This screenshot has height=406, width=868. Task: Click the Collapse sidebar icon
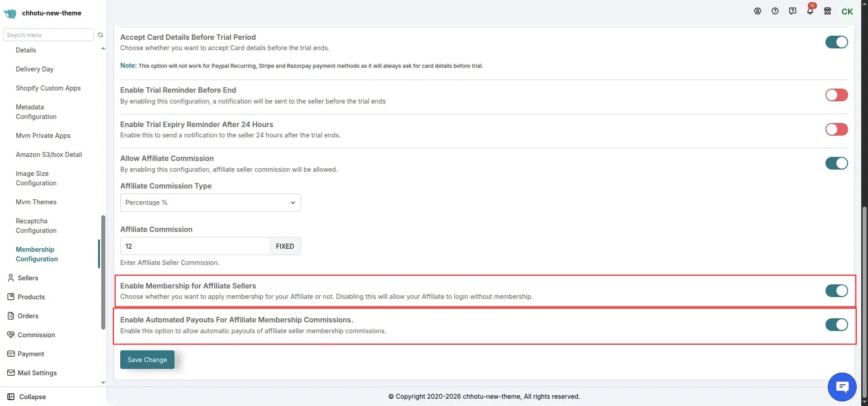(11, 397)
